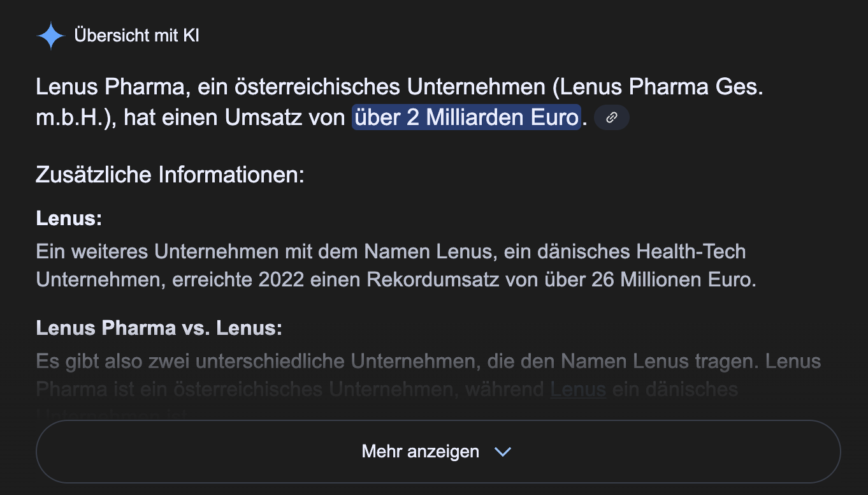Click the bold Lenus: subheading
Image resolution: width=868 pixels, height=495 pixels.
point(69,218)
